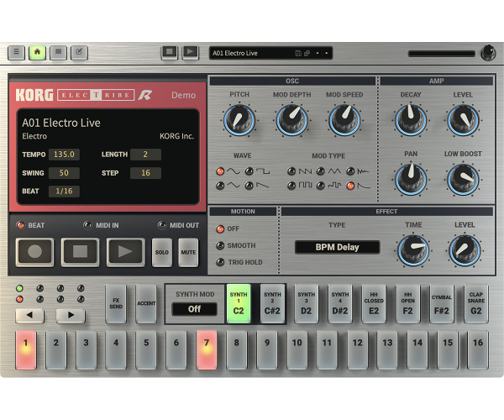Select the TRIG HOLD motion option
This screenshot has height=420, width=504.
[221, 262]
